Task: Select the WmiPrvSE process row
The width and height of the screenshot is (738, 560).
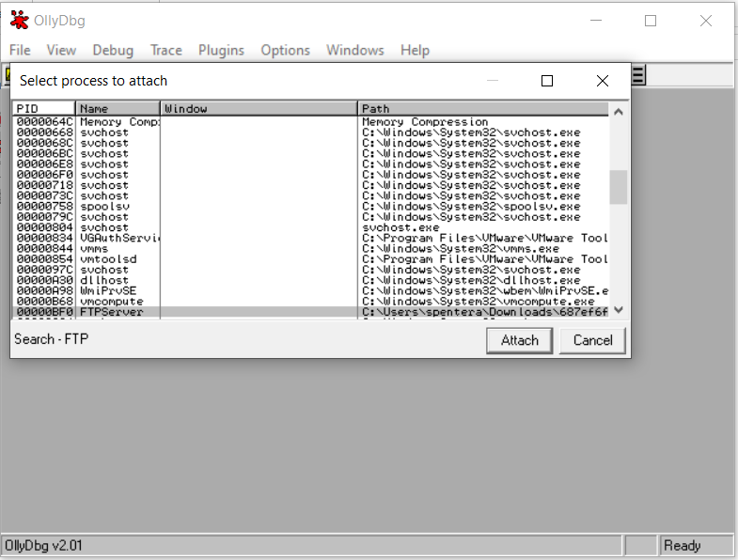Action: point(310,291)
